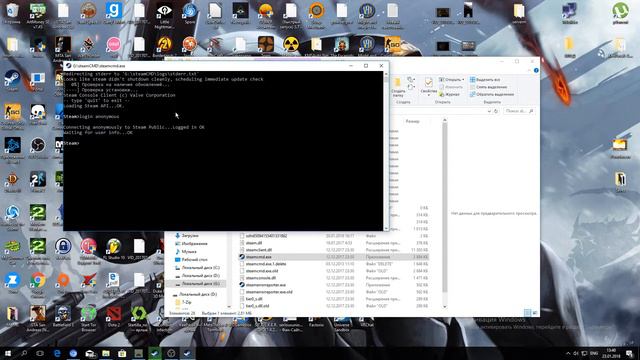Click the Explorer file list vertical scrollbar
The width and height of the screenshot is (640, 360).
[x=444, y=206]
